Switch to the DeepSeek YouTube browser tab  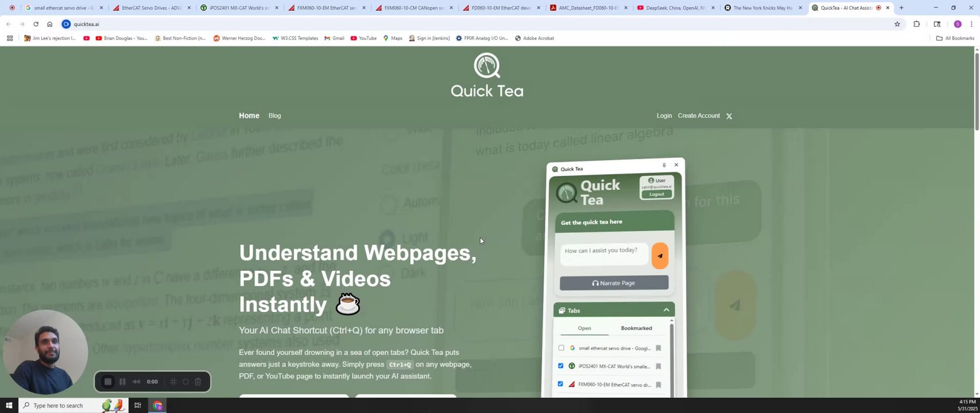coord(676,8)
